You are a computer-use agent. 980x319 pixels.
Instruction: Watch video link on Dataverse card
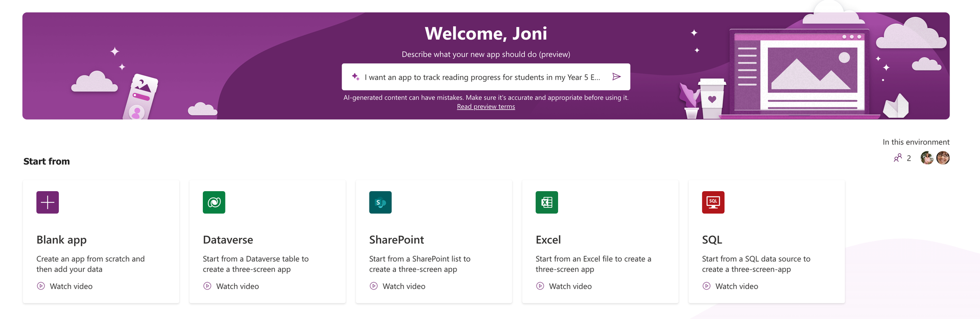[x=238, y=286]
